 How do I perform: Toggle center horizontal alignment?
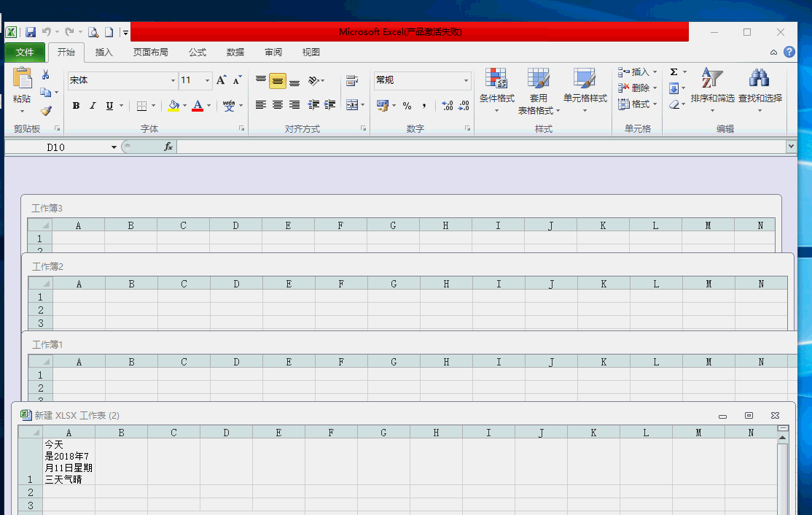point(278,104)
